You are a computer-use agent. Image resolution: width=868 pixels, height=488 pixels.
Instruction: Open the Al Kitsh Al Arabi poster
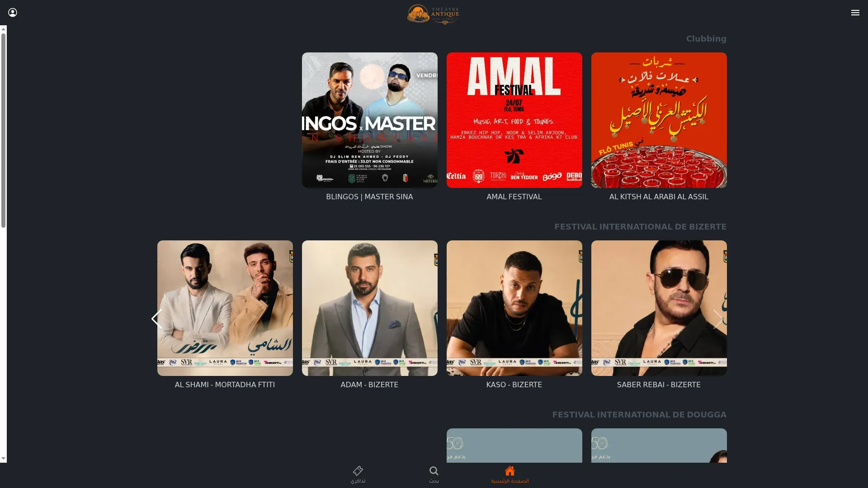pos(659,120)
